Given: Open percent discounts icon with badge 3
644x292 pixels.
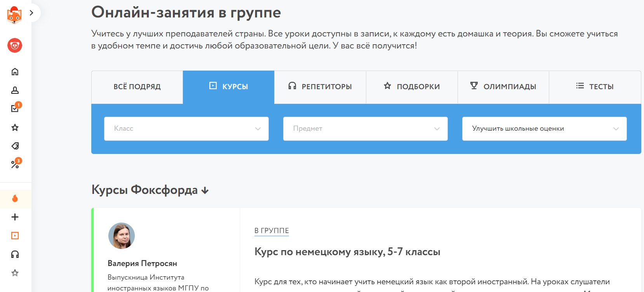Looking at the screenshot, I should (x=16, y=164).
